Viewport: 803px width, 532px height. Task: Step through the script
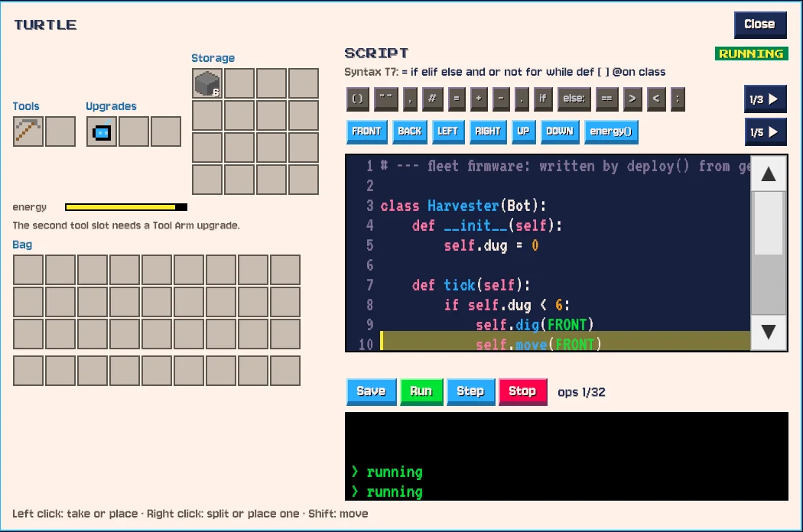pos(470,391)
